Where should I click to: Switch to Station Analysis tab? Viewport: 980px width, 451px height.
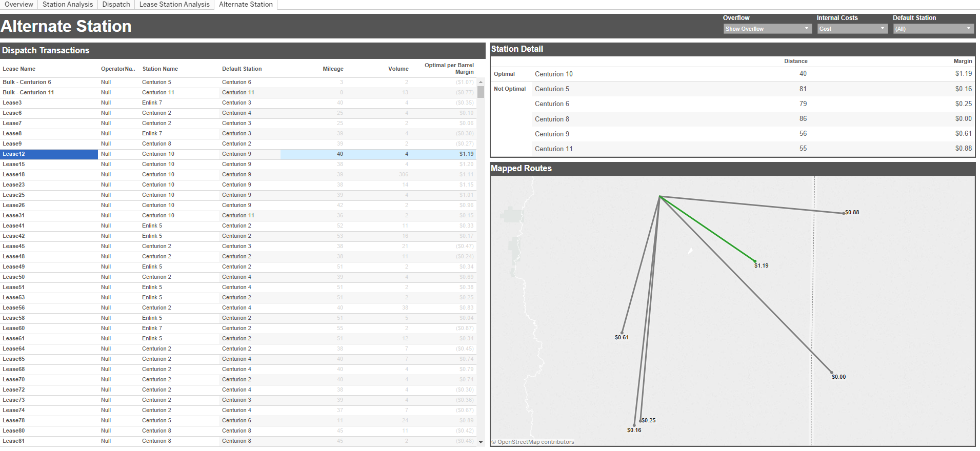(68, 5)
